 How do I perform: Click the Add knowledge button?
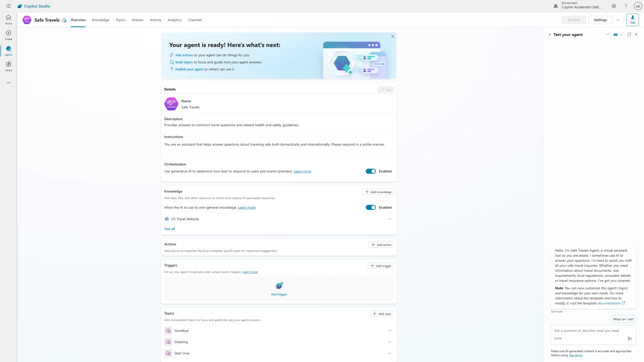378,192
